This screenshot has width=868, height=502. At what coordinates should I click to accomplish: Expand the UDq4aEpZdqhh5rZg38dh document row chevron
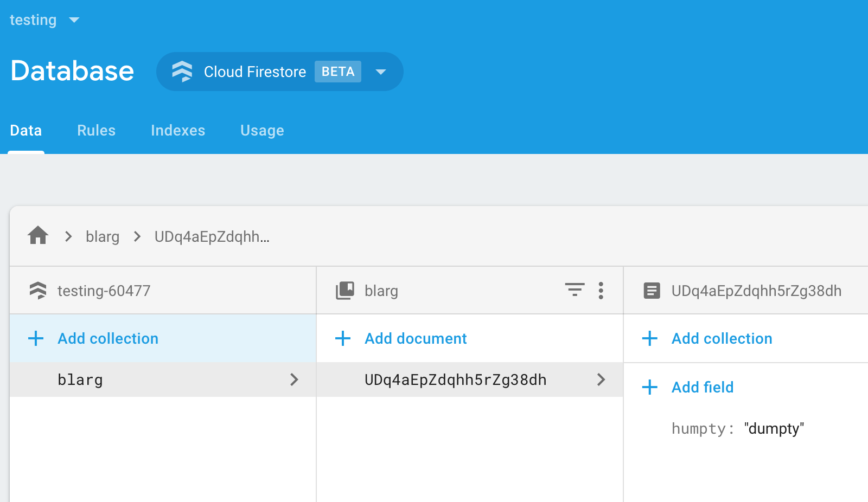[x=601, y=379]
